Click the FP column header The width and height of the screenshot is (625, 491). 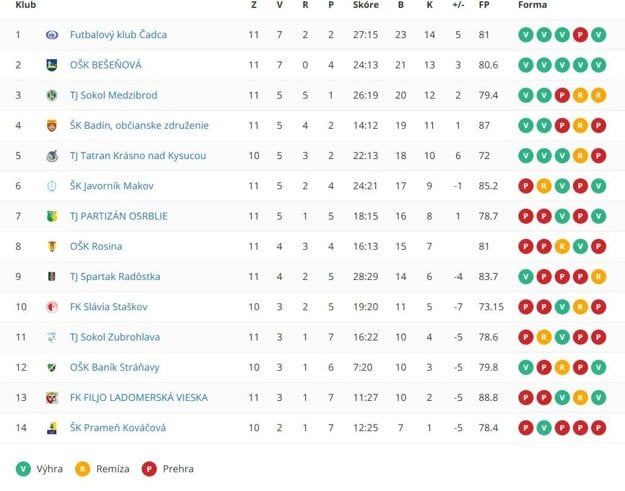point(484,6)
